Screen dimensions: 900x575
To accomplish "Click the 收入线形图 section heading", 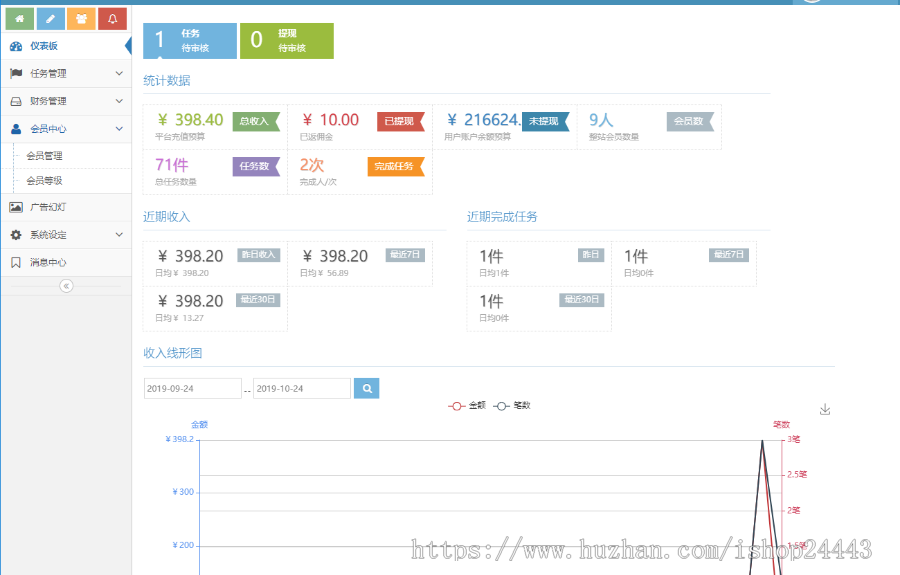I will 173,353.
